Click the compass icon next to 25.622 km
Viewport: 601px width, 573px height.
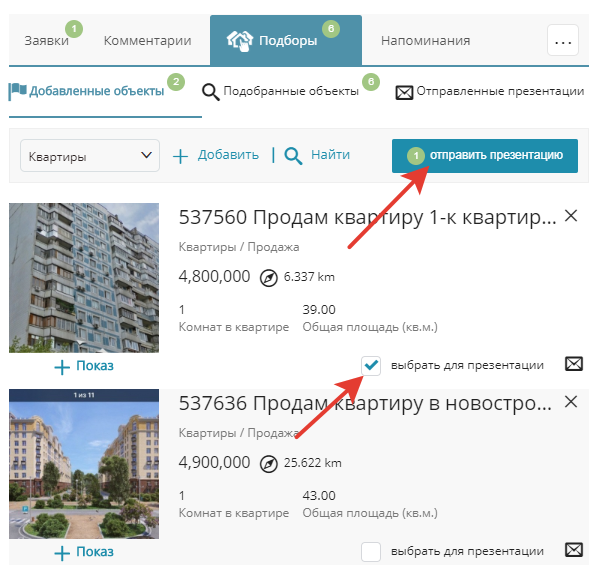268,464
